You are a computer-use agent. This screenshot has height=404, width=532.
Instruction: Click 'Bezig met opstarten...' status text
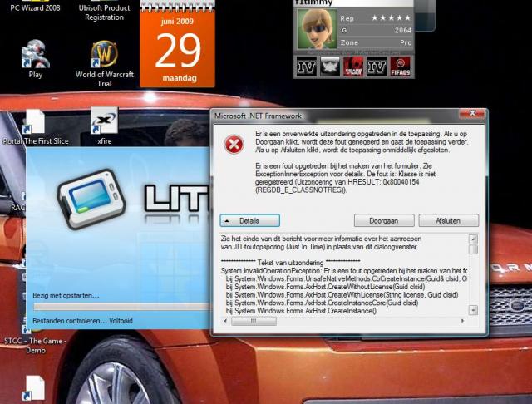point(66,295)
